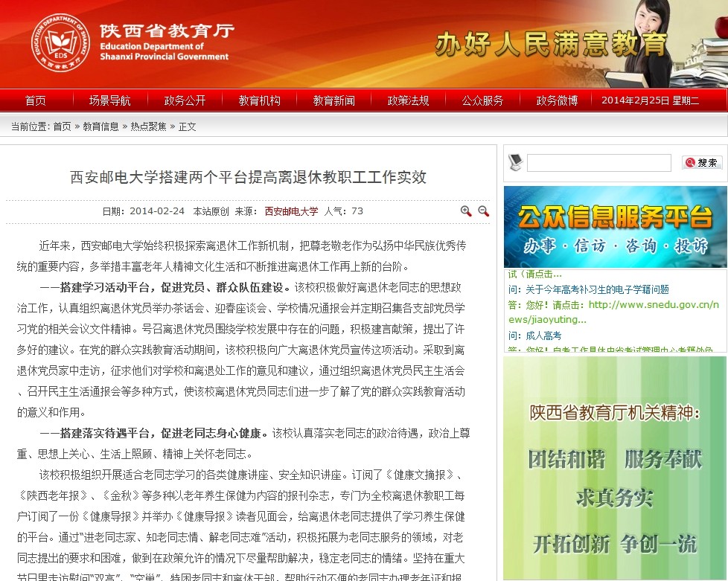Click the computer icon beside search box

coord(515,161)
